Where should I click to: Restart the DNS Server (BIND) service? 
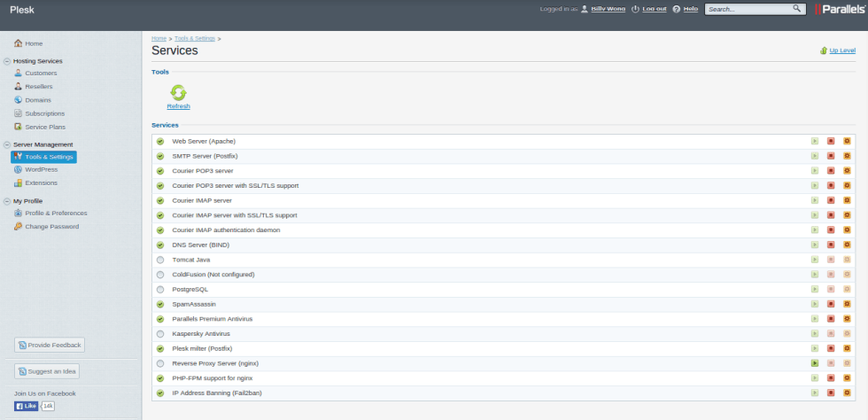click(847, 245)
